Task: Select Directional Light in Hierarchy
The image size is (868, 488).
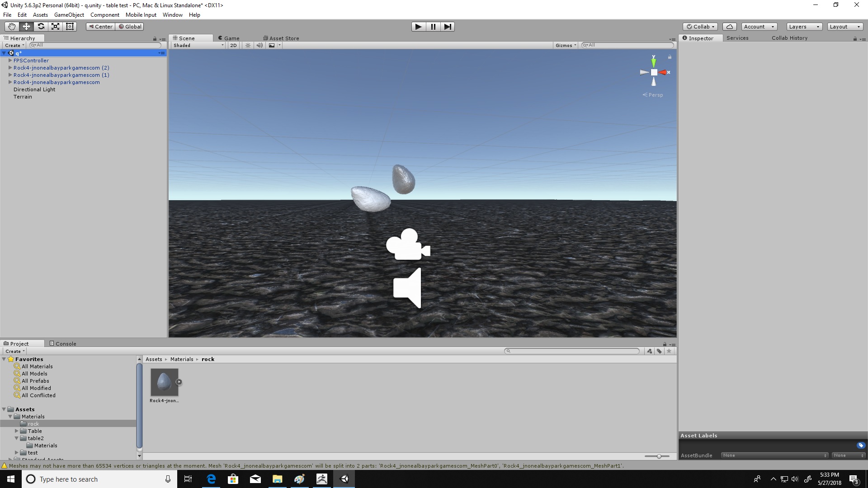Action: click(x=34, y=89)
